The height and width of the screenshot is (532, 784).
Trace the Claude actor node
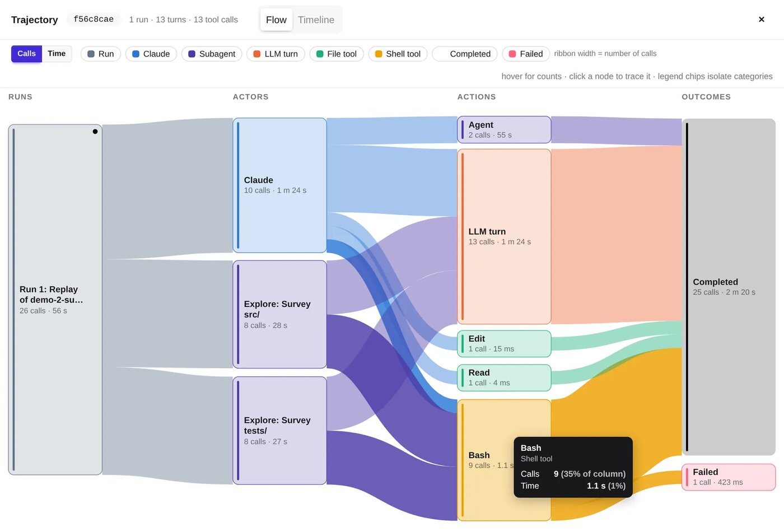tap(279, 185)
